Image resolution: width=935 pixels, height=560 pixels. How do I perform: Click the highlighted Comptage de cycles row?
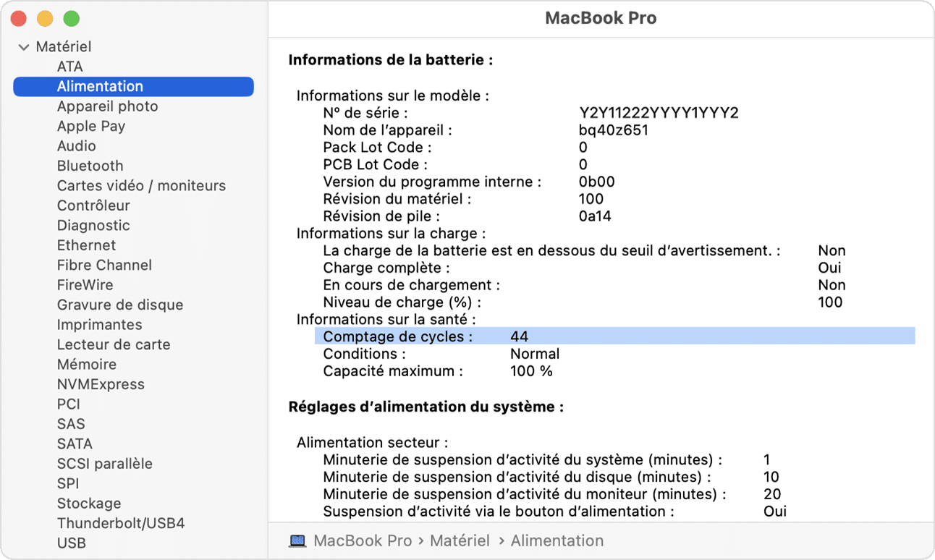615,336
